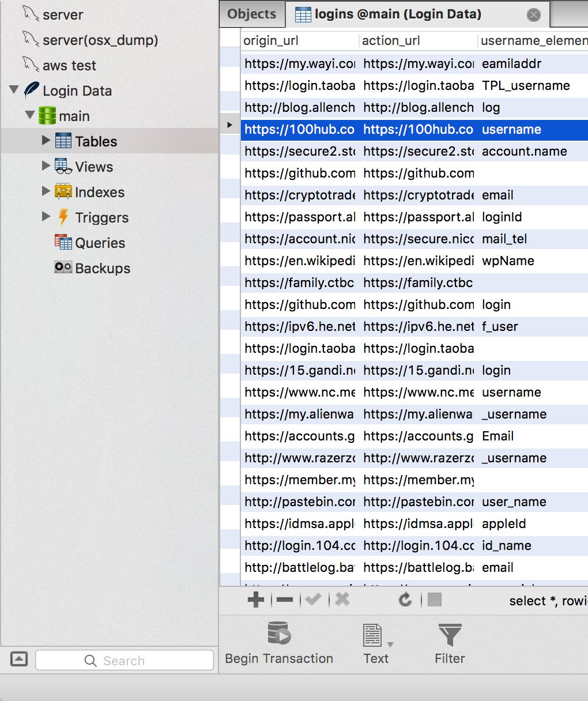Open the Backups item
The image size is (588, 701).
pyautogui.click(x=103, y=268)
